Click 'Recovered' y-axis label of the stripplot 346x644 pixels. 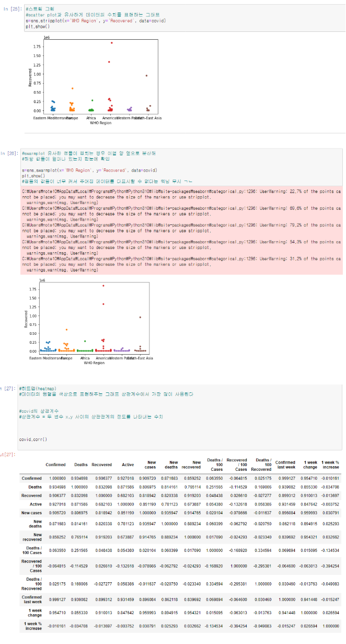coord(30,78)
